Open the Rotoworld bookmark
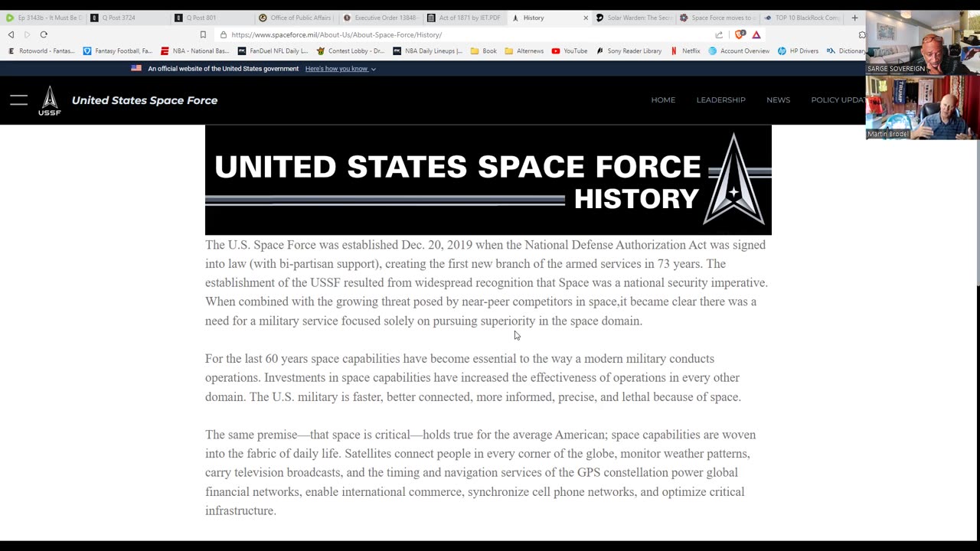Image resolution: width=980 pixels, height=551 pixels. point(41,51)
